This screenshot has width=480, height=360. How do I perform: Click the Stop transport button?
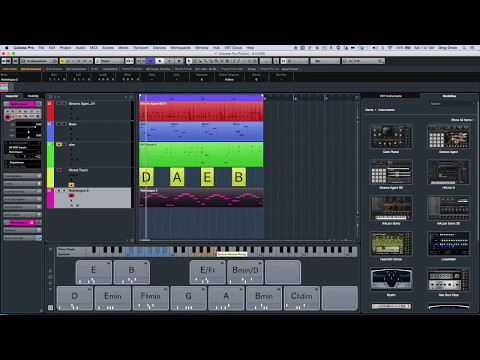pos(160,61)
